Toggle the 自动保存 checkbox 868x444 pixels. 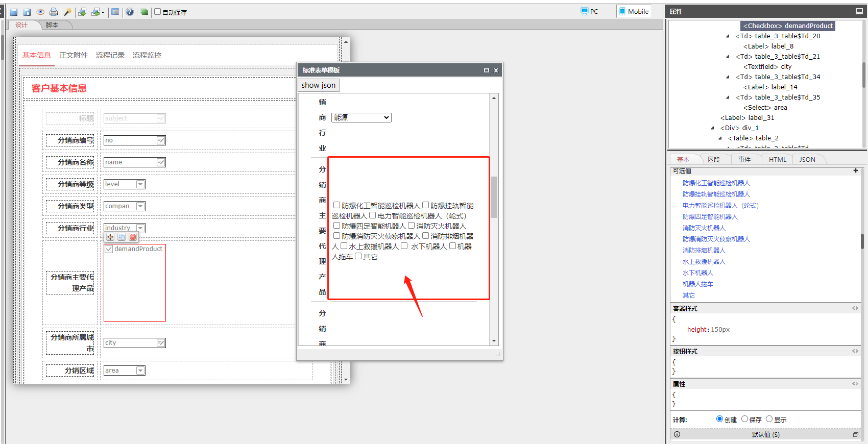pyautogui.click(x=158, y=12)
